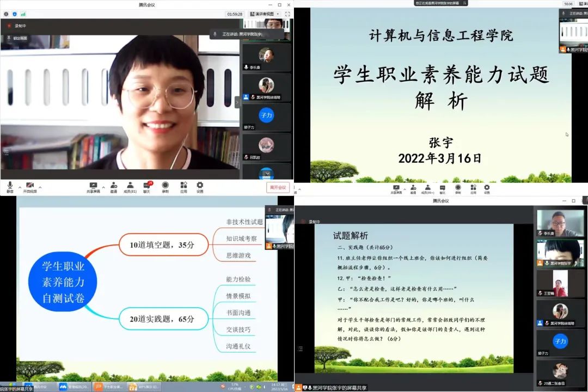Open chat with the red 28 badge

pos(147,187)
